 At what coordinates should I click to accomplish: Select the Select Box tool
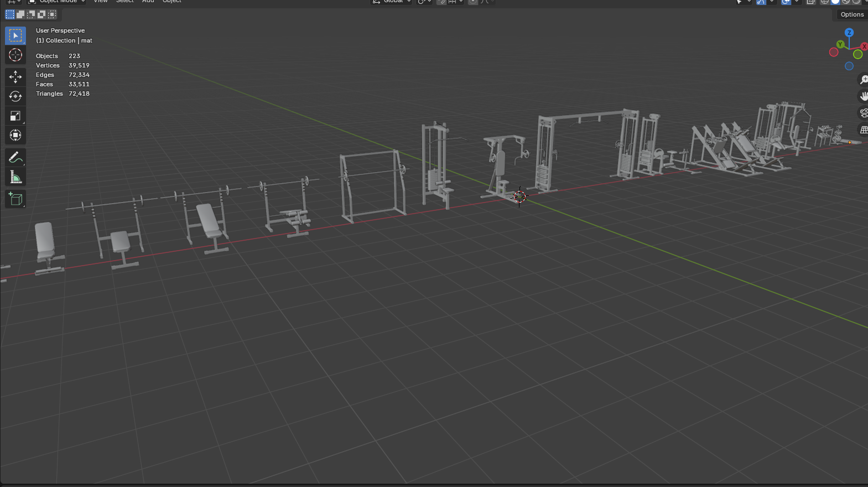click(x=15, y=35)
